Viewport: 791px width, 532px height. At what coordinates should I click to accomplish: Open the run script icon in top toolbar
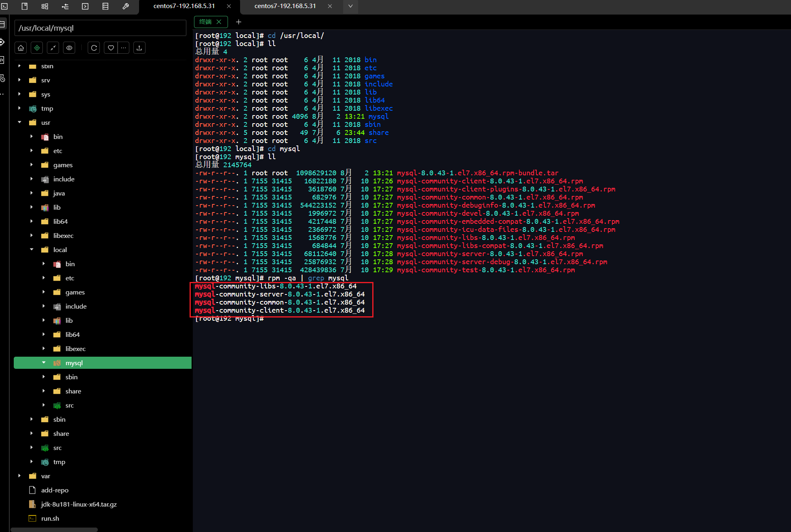[x=85, y=6]
